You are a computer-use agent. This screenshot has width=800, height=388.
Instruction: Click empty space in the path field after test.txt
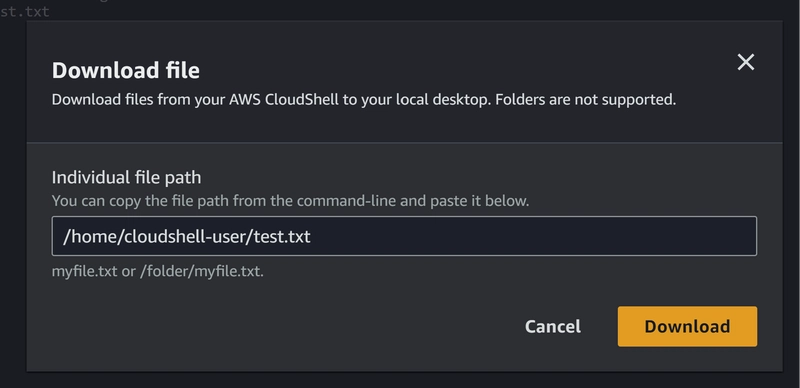pyautogui.click(x=531, y=236)
